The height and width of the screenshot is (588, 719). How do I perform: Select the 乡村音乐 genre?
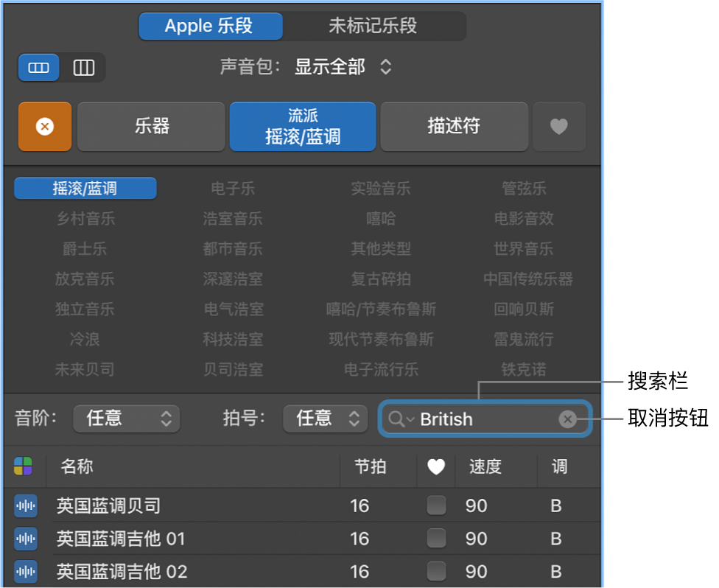85,219
